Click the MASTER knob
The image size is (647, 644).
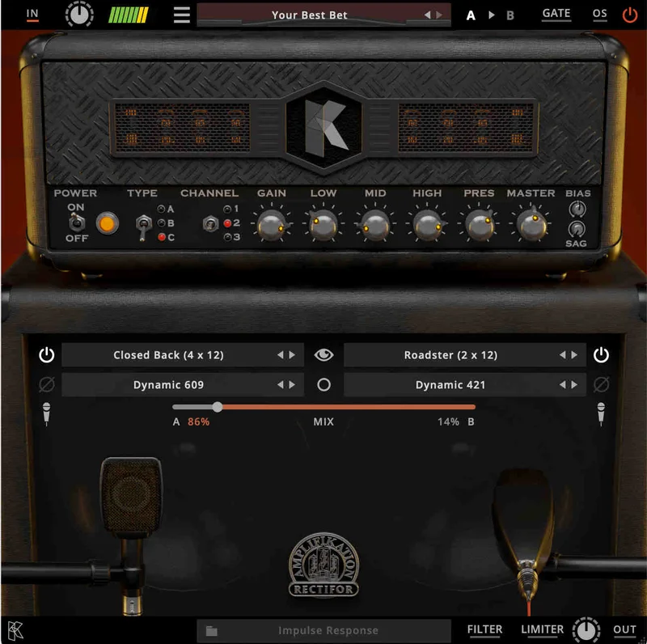point(531,225)
